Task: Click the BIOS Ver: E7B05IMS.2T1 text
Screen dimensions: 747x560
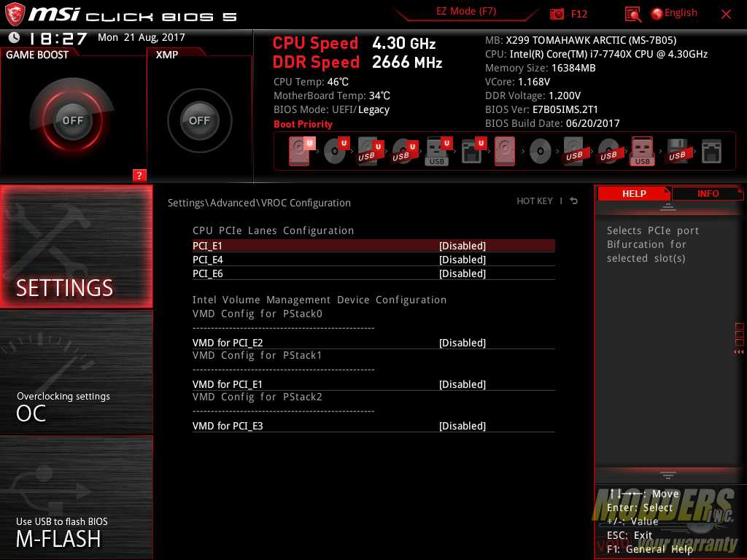Action: point(541,109)
